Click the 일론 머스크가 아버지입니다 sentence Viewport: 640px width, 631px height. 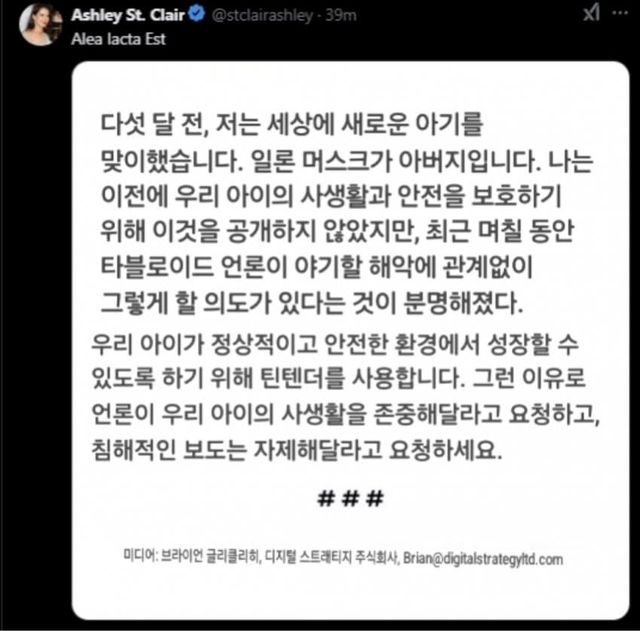(x=395, y=160)
